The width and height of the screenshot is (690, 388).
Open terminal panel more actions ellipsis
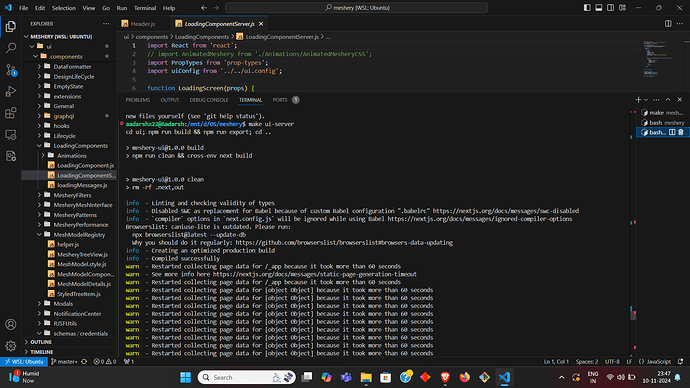pos(656,100)
